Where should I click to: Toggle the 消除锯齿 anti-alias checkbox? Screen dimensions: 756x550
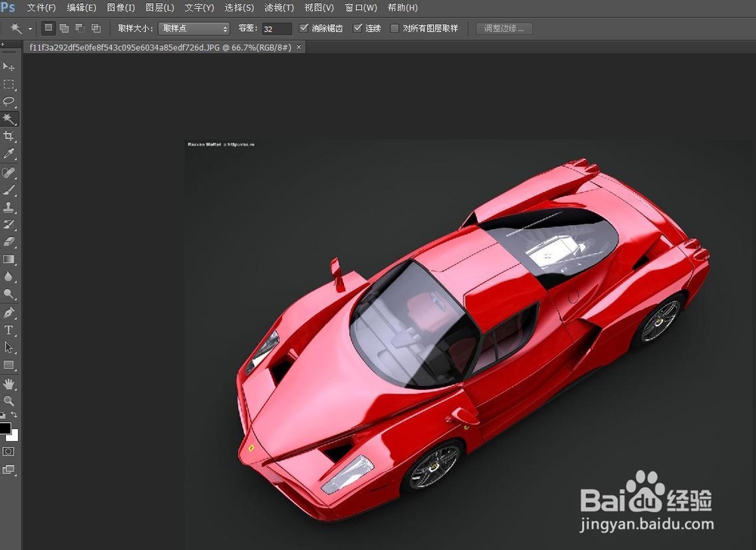coord(304,28)
